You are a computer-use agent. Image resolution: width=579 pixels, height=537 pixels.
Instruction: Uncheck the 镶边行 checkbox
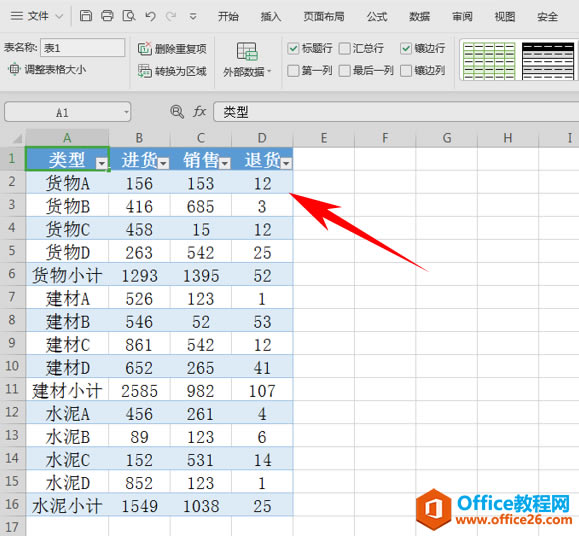point(405,48)
